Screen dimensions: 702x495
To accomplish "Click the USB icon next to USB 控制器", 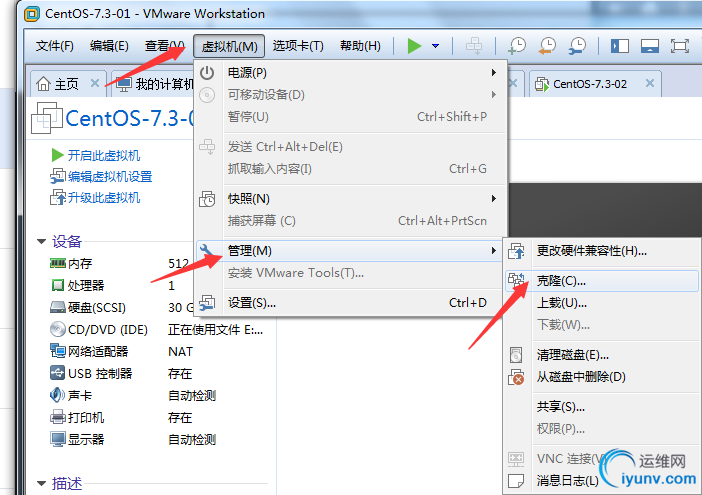I will 58,373.
